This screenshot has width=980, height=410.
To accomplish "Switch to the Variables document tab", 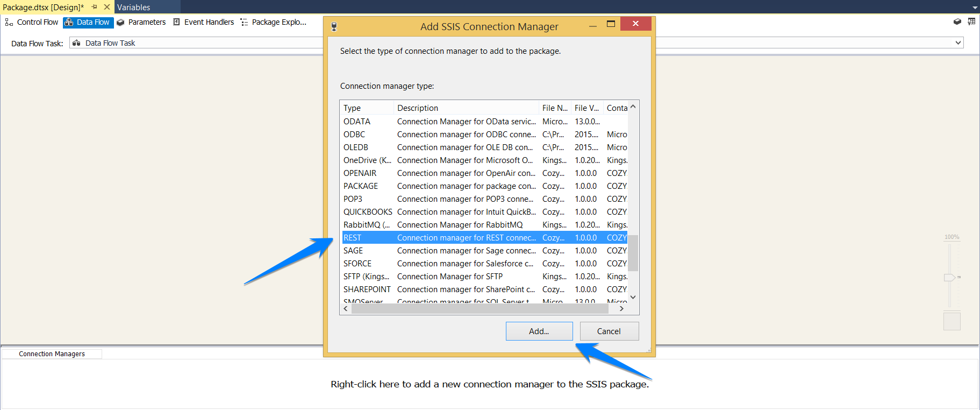I will coord(134,8).
